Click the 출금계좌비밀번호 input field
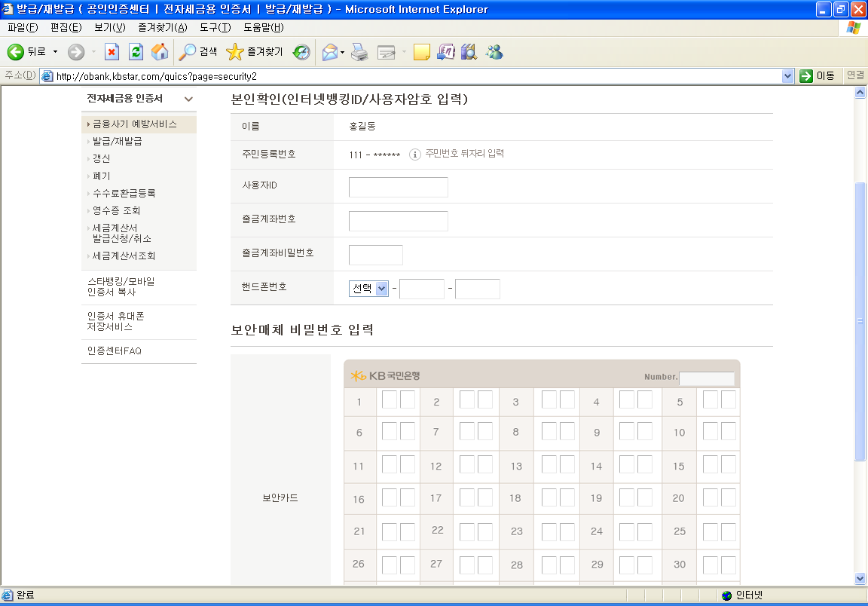 pyautogui.click(x=376, y=255)
